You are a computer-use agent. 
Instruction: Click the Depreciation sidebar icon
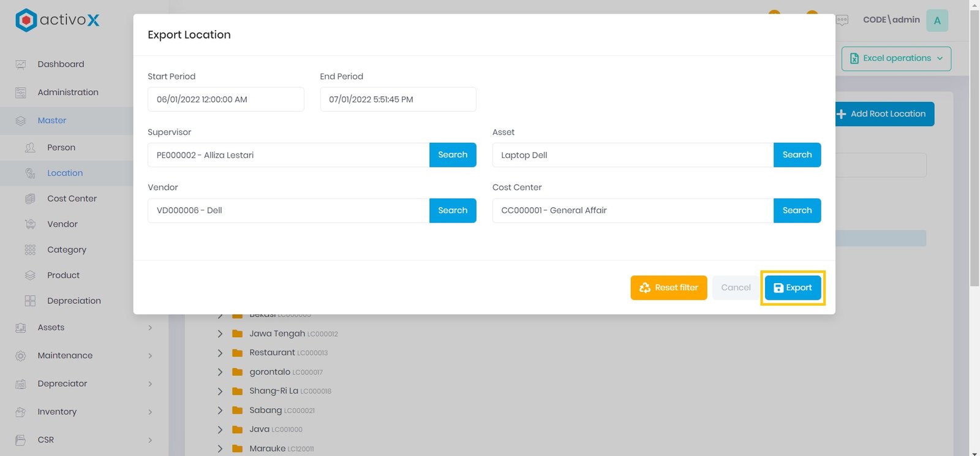tap(30, 301)
